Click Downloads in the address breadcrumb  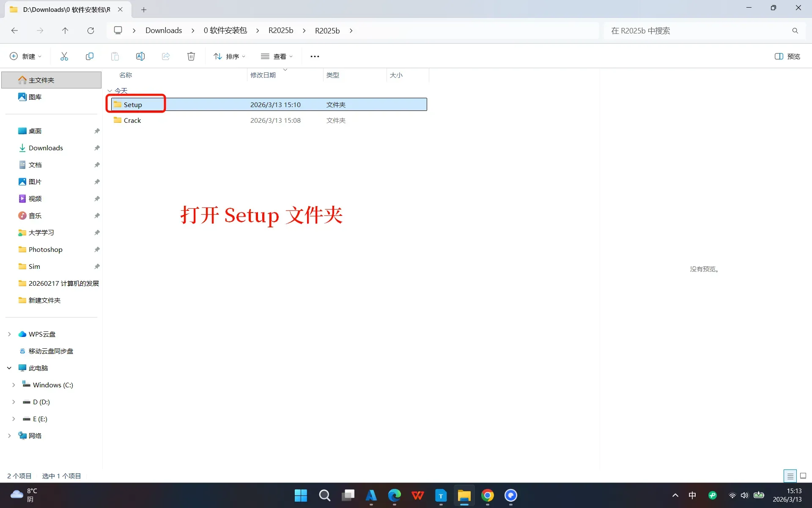pos(164,30)
